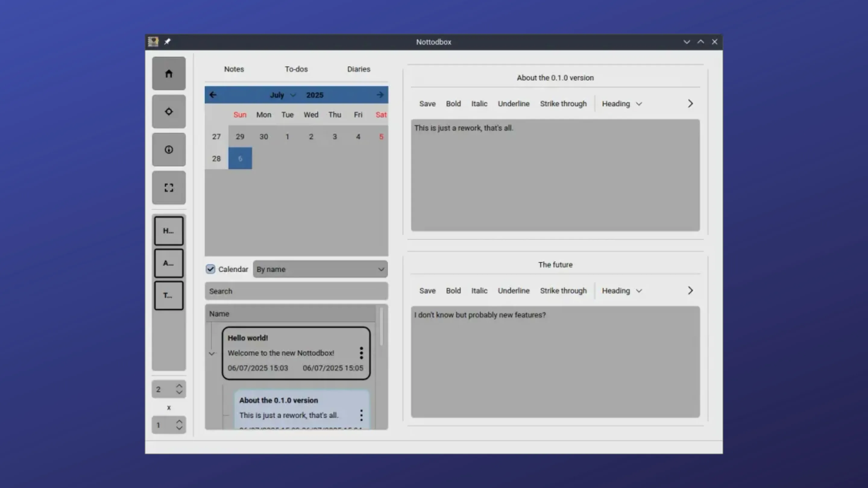Decrease the row count stepper showing 2
868x488 pixels.
pos(179,393)
